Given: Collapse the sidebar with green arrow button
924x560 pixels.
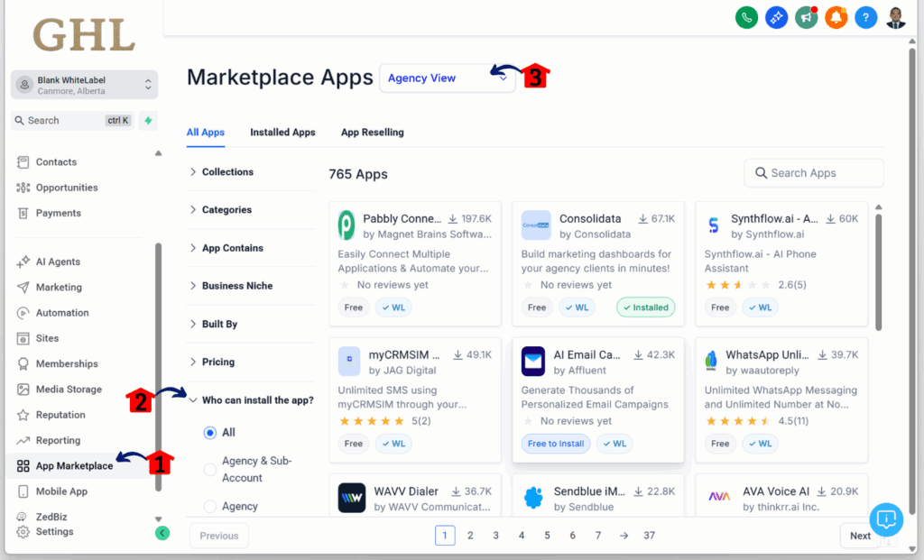Looking at the screenshot, I should [162, 533].
